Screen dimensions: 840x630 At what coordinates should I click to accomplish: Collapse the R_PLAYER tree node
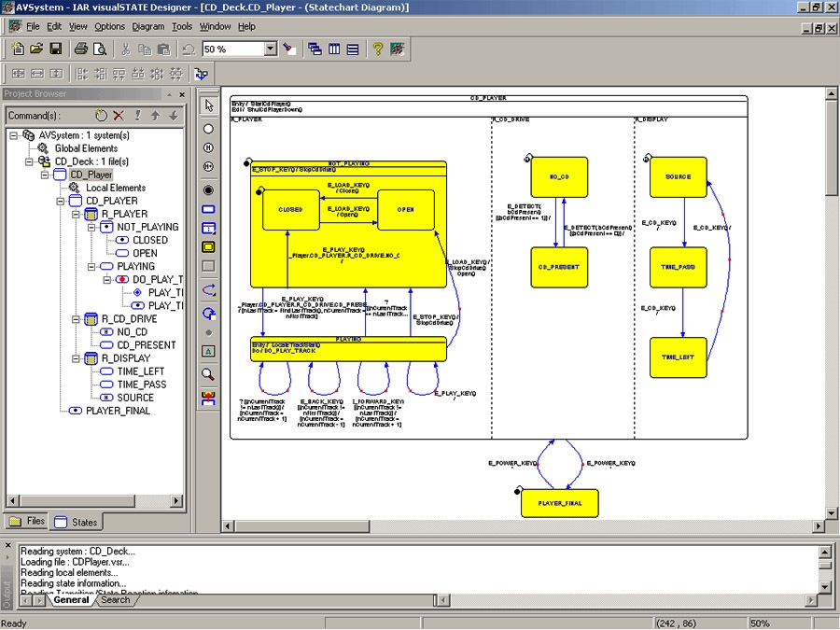point(77,214)
